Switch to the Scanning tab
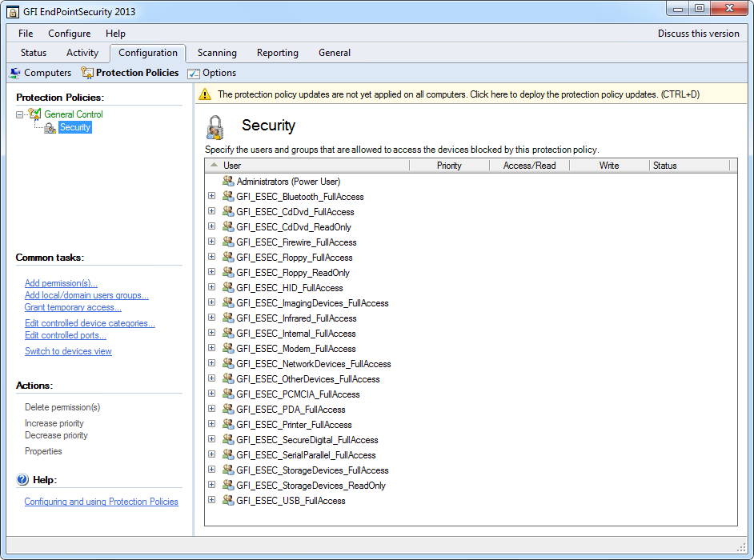This screenshot has height=560, width=754. [217, 53]
